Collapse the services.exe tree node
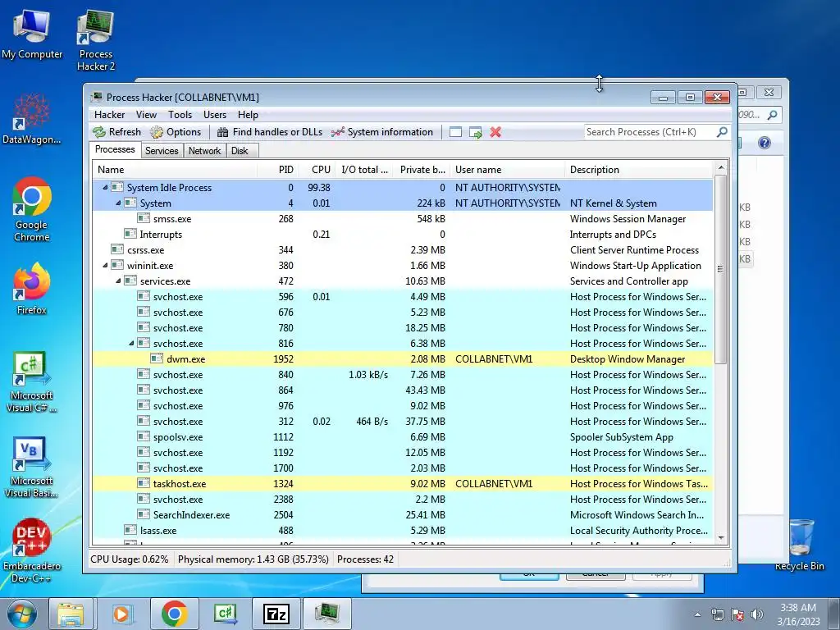Image resolution: width=840 pixels, height=630 pixels. point(118,281)
